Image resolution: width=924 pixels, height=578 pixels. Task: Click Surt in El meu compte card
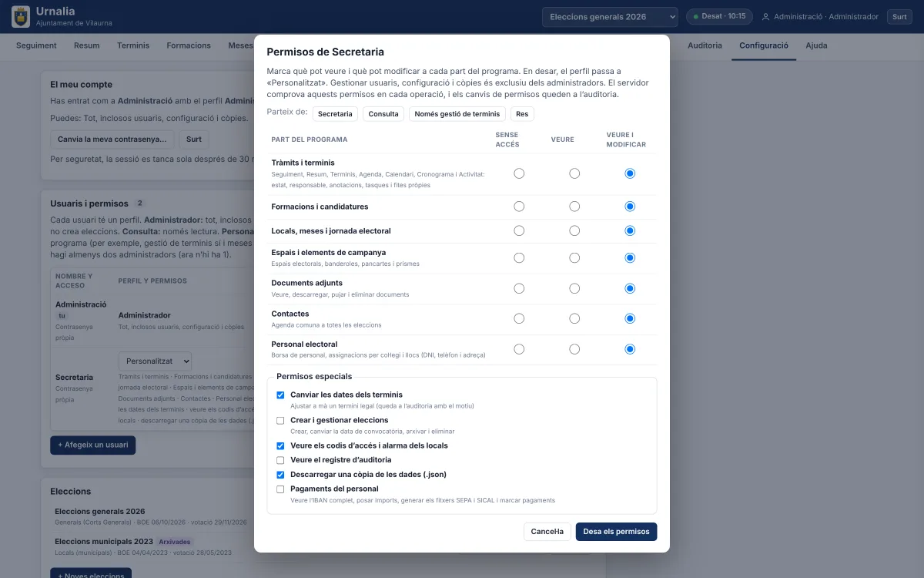[194, 139]
